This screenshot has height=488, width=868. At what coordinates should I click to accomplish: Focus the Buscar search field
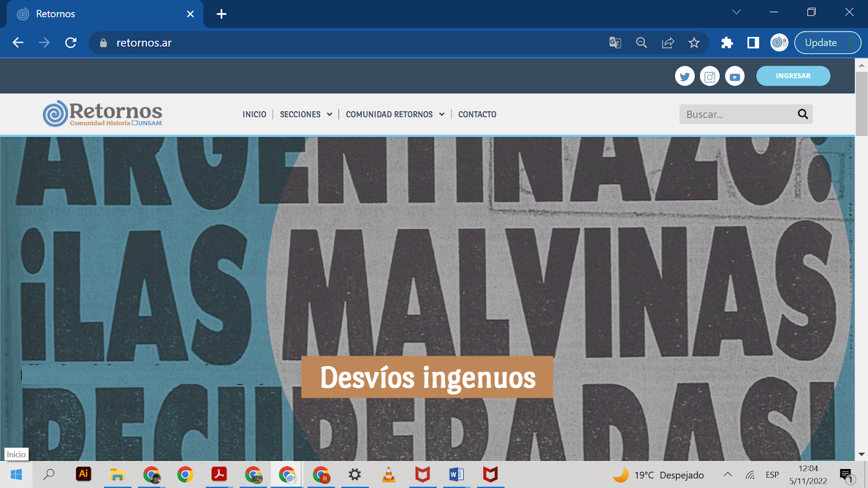click(738, 114)
